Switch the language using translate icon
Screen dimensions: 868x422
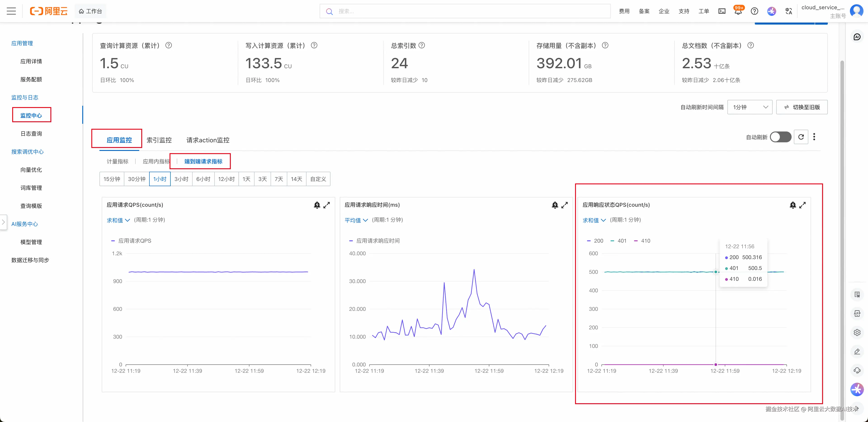(x=788, y=12)
